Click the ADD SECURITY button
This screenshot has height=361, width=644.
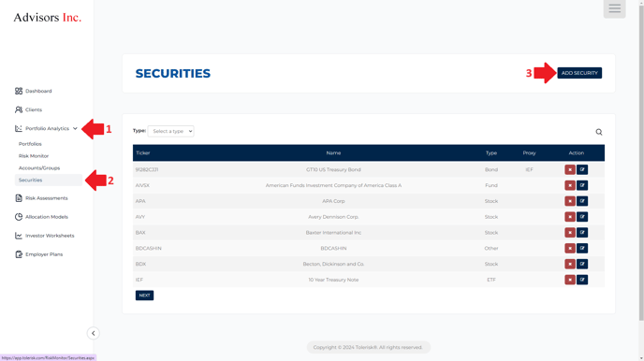coord(579,73)
